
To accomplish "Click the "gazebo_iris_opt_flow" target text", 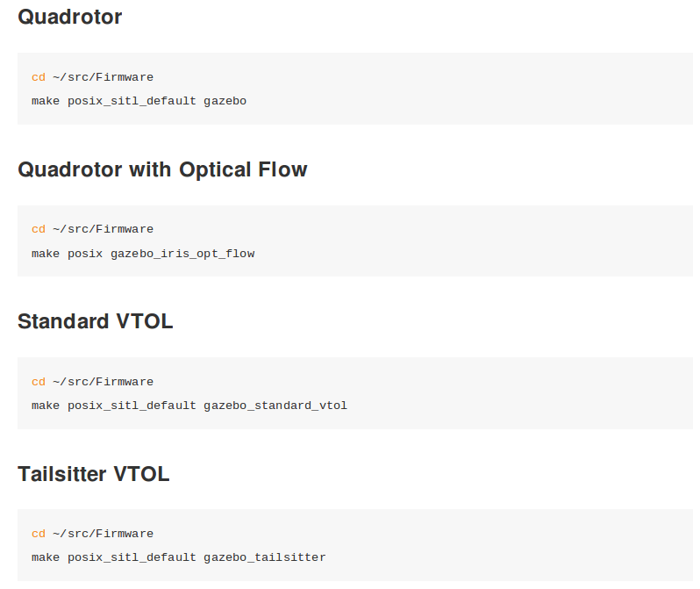I will pyautogui.click(x=182, y=254).
